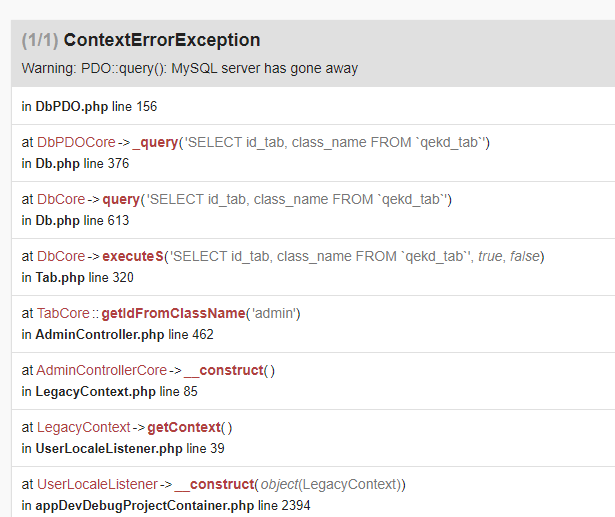Select the _query method name

tap(155, 142)
